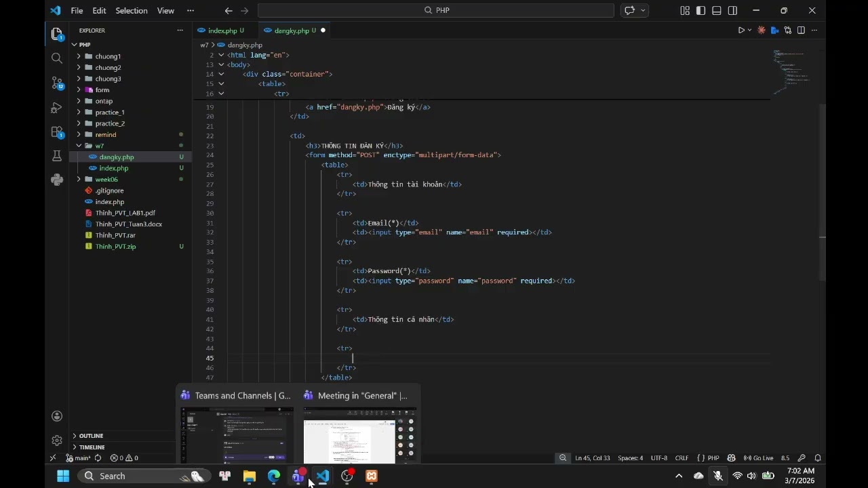Click the blue docs icon in editor toolbar
Viewport: 868px width, 488px height.
(x=774, y=30)
